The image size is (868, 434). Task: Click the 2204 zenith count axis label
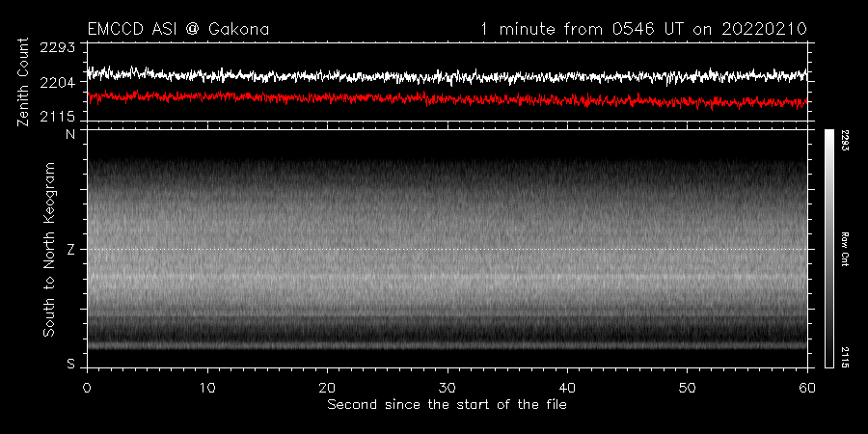[x=57, y=83]
